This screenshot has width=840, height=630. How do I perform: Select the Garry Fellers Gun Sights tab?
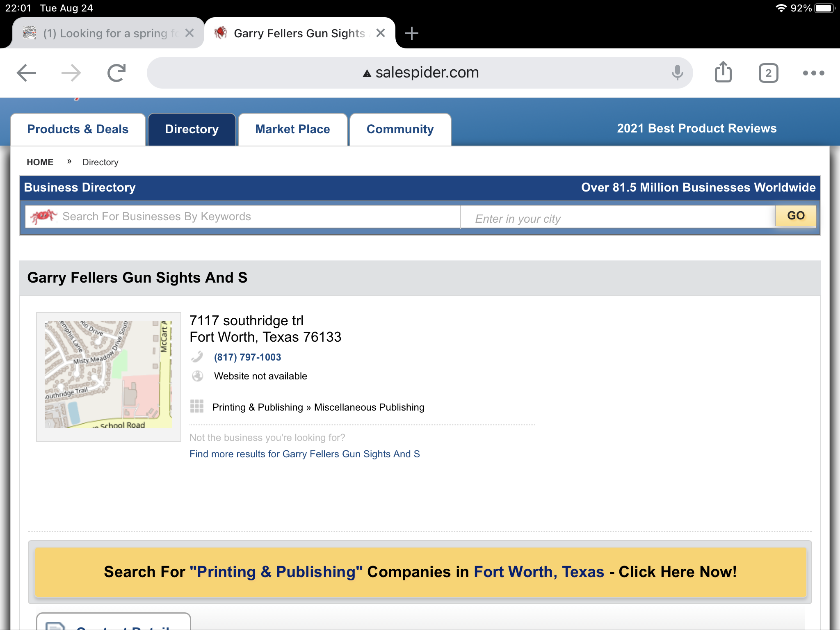point(299,33)
